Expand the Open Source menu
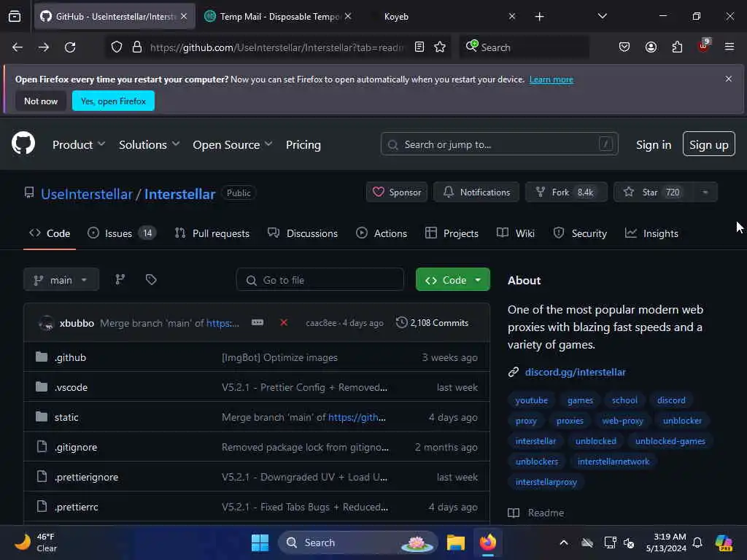The image size is (747, 560). pyautogui.click(x=233, y=145)
